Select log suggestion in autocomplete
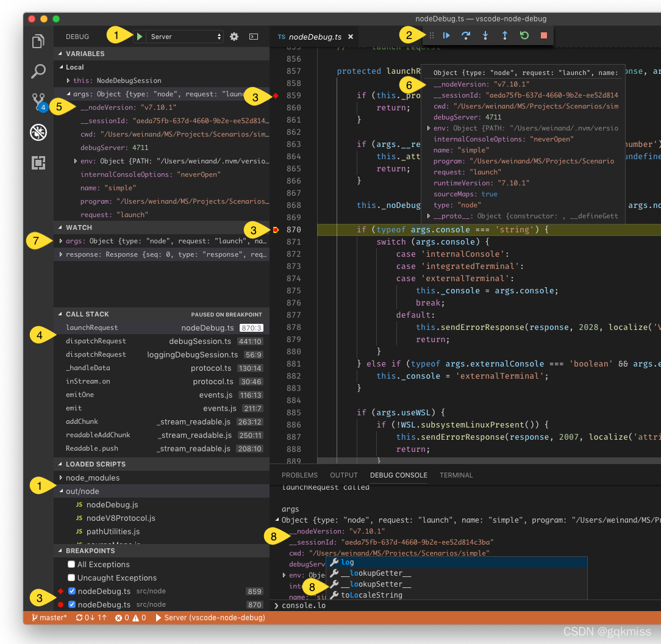Screen dimensions: 661x644 (457, 562)
